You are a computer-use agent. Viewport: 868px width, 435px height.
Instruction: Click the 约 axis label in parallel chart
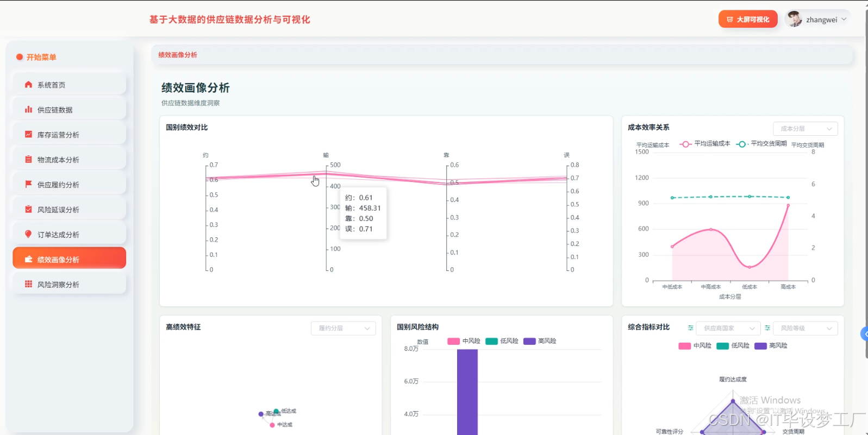[205, 155]
